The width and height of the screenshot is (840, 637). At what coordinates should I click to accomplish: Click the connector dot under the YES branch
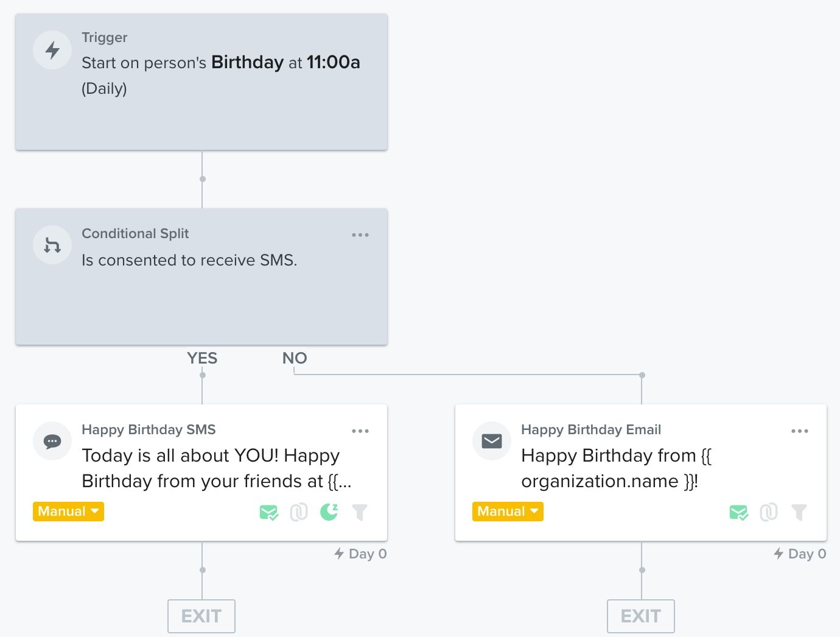point(201,376)
